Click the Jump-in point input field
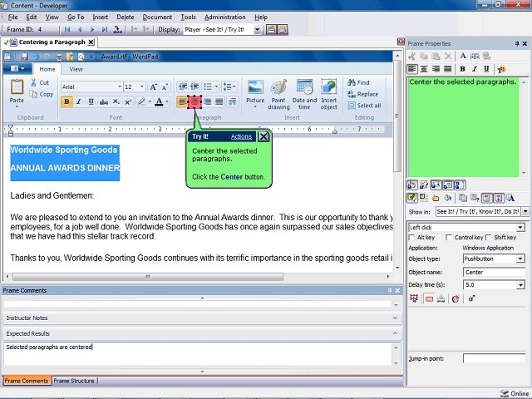The height and width of the screenshot is (399, 532). click(x=494, y=358)
